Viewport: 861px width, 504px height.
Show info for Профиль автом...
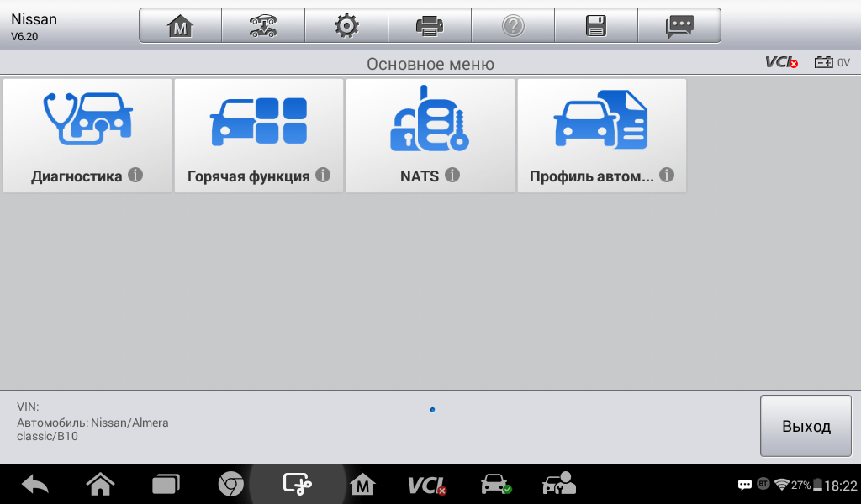pyautogui.click(x=667, y=175)
